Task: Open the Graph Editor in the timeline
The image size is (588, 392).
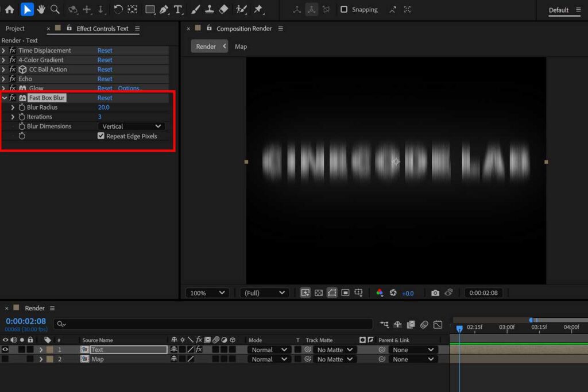Action: point(438,324)
